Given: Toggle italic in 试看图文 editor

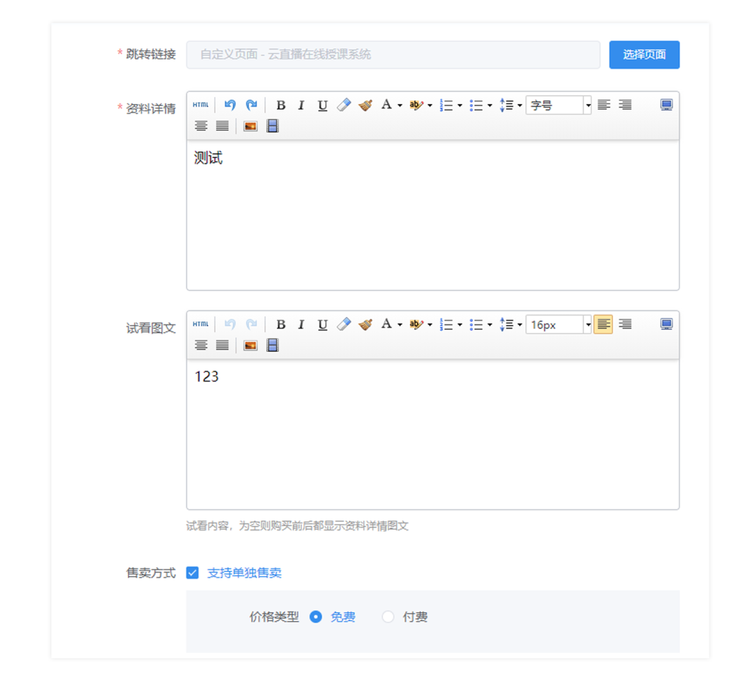Looking at the screenshot, I should tap(301, 324).
